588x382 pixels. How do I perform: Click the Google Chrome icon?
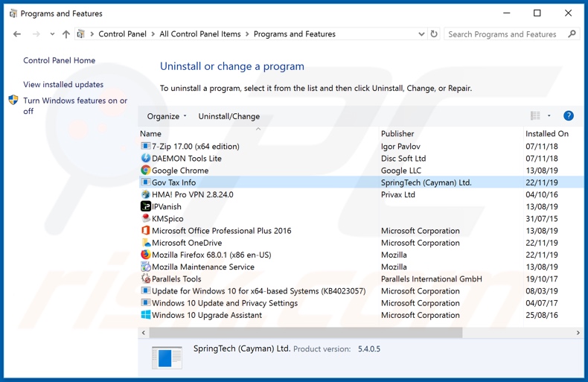pyautogui.click(x=145, y=170)
